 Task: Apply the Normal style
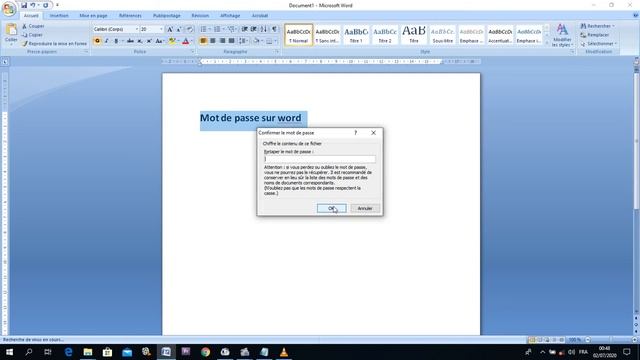click(x=298, y=35)
